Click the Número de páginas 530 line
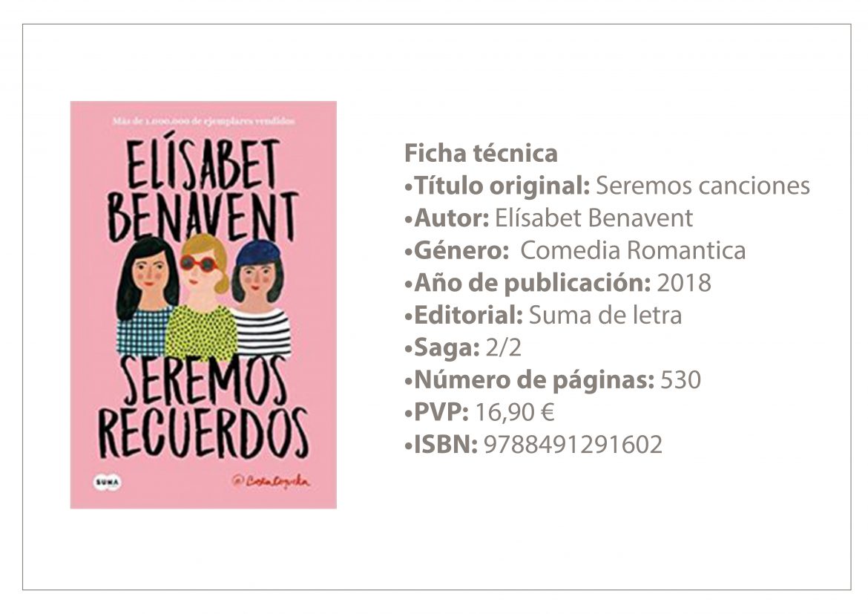 click(553, 380)
